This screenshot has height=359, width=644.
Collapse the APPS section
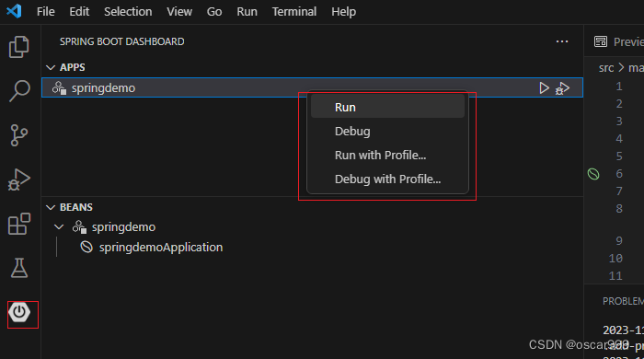pyautogui.click(x=51, y=67)
